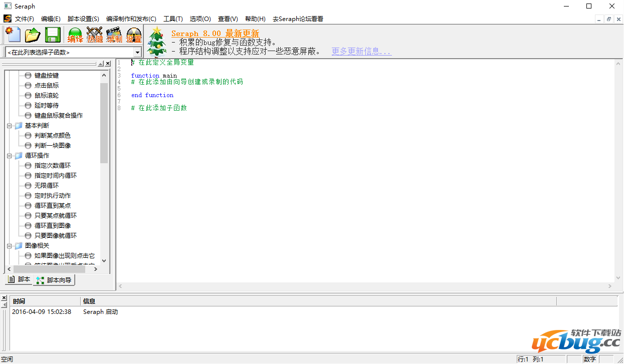Select the 循环直到某点 wizard item
Viewport: 624px width, 364px height.
(53, 205)
